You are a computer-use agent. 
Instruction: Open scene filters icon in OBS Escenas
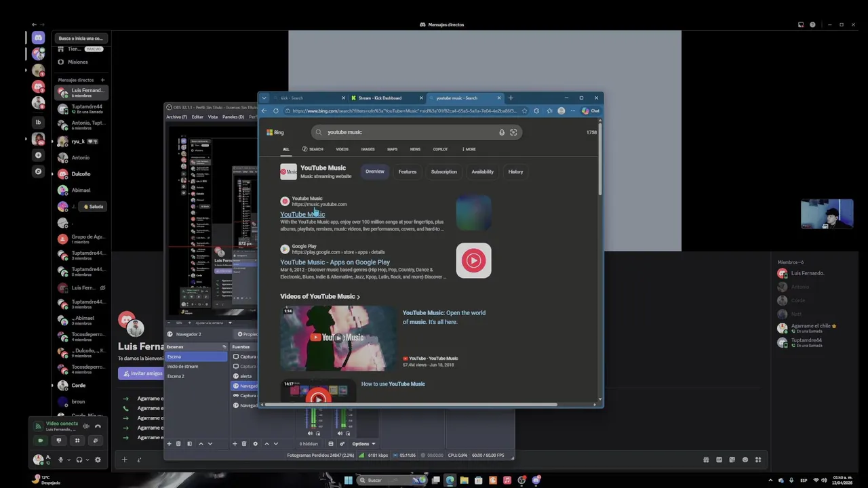(189, 444)
